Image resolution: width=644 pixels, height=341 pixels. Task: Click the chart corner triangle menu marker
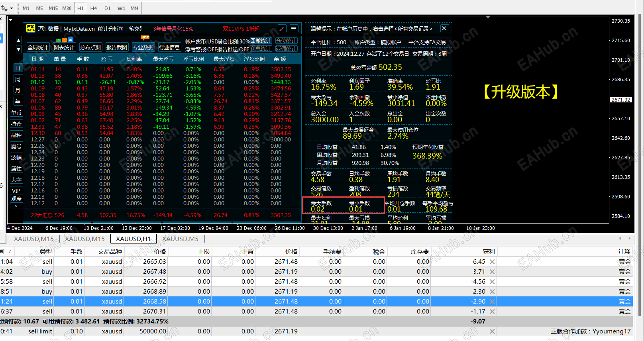[11, 20]
